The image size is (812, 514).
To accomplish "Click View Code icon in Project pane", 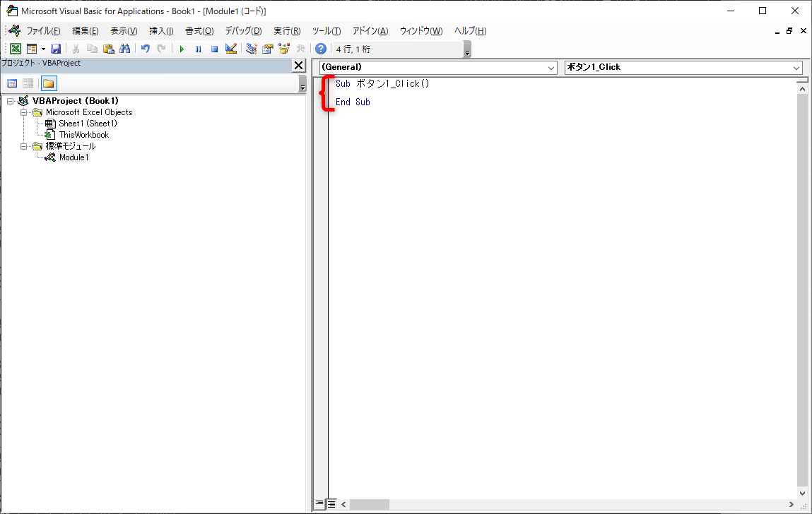I will (x=13, y=83).
